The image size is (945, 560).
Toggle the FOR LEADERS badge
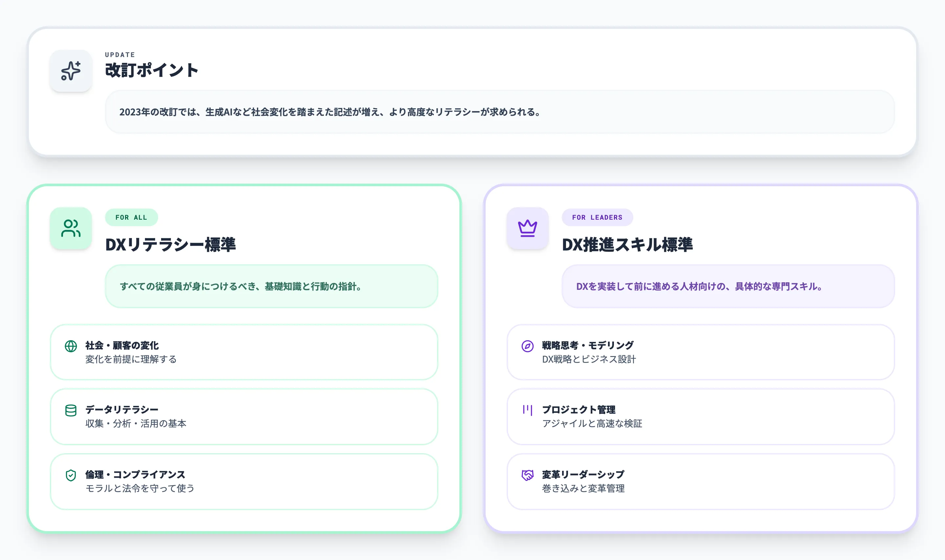597,217
